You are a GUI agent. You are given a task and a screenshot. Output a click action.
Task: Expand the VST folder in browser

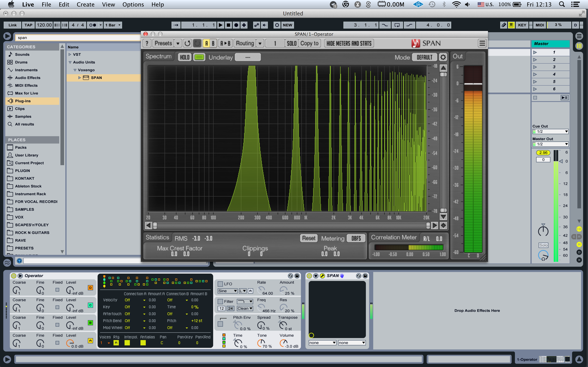pos(70,54)
